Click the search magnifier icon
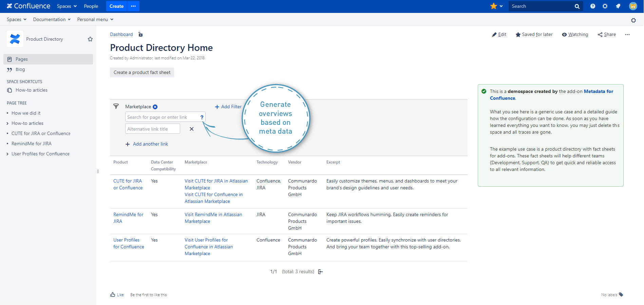This screenshot has width=644, height=305. 577,6
